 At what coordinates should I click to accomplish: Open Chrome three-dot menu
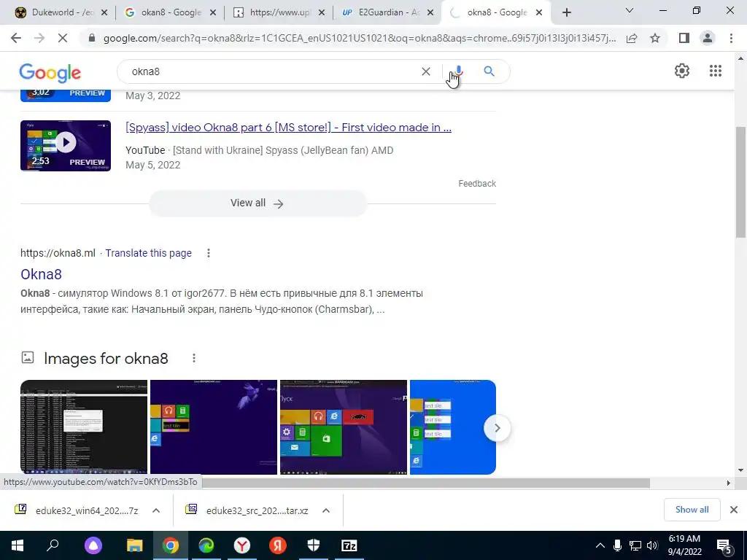coord(731,38)
